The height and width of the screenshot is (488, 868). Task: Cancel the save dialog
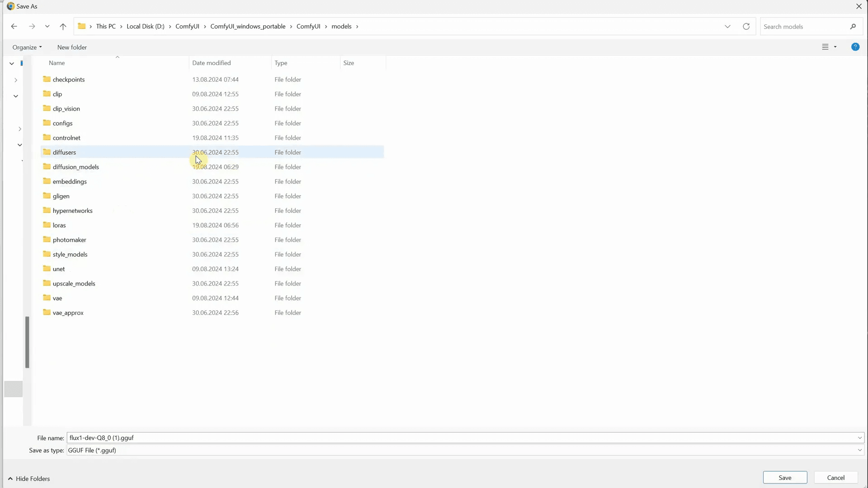[835, 477]
